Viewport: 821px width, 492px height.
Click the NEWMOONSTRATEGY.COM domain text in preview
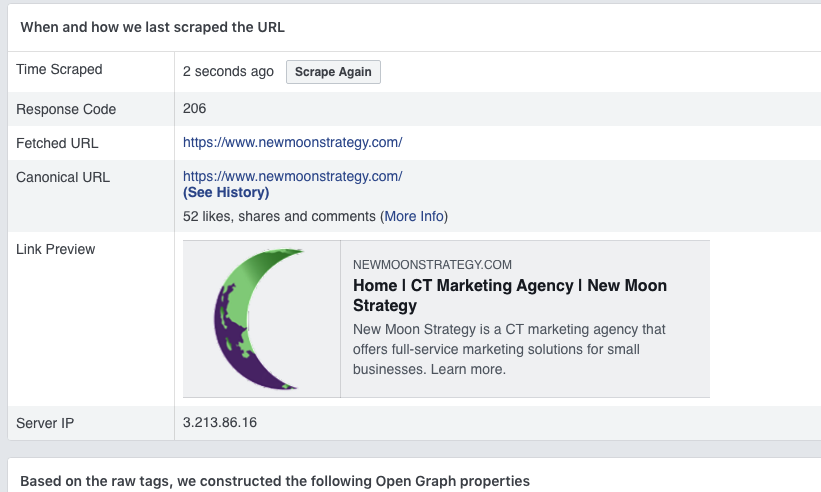tap(432, 265)
